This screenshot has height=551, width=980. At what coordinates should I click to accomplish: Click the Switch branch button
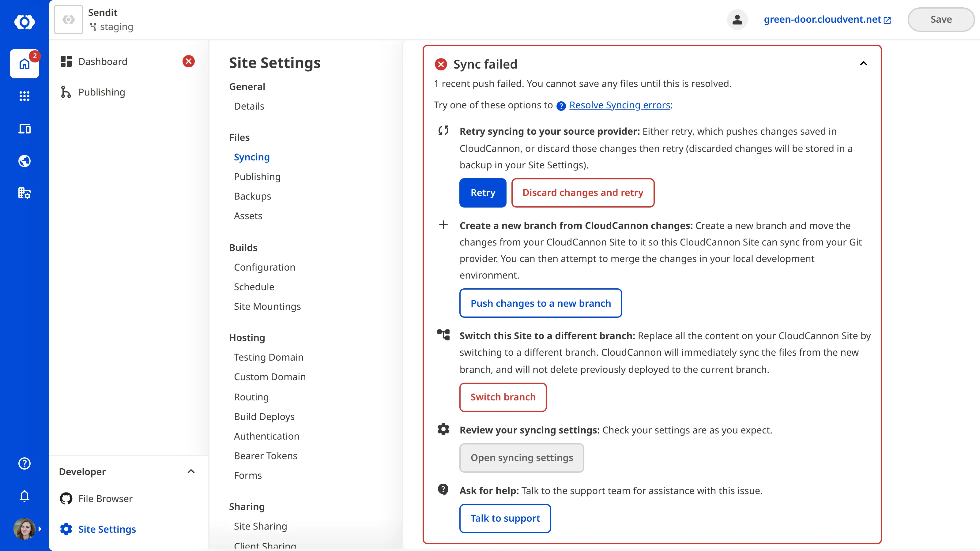tap(503, 397)
